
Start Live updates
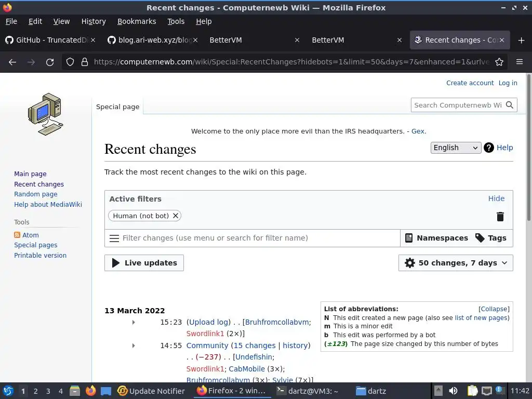click(x=144, y=263)
